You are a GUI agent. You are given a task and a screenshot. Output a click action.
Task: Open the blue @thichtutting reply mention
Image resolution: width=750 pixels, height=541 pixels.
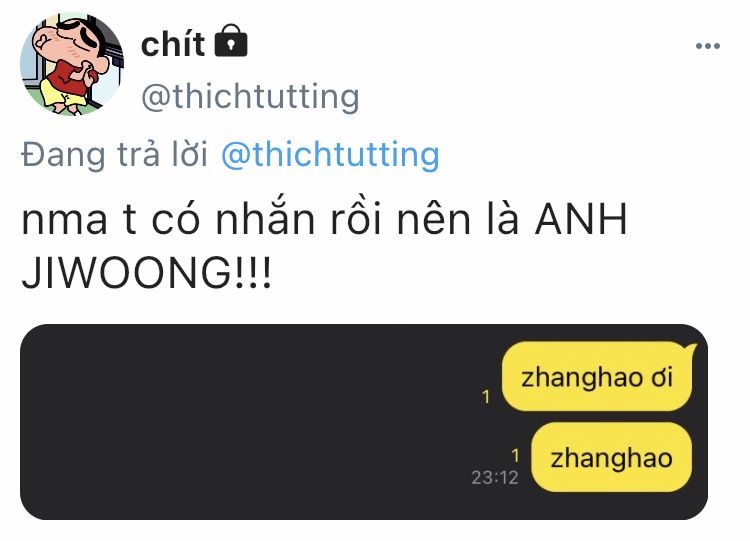point(330,155)
